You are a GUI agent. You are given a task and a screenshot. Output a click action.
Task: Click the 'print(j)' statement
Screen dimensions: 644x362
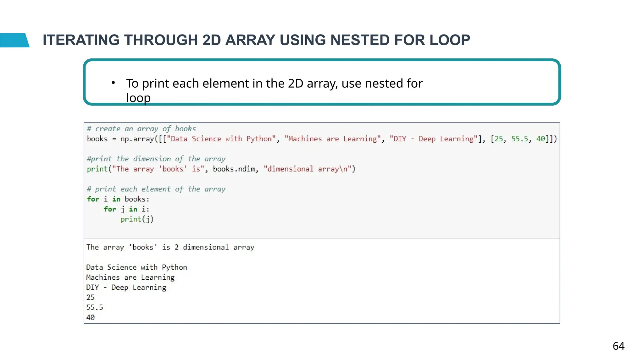137,219
